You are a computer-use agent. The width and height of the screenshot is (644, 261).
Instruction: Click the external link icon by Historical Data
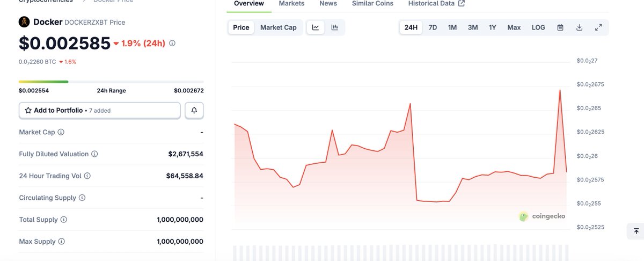(462, 4)
